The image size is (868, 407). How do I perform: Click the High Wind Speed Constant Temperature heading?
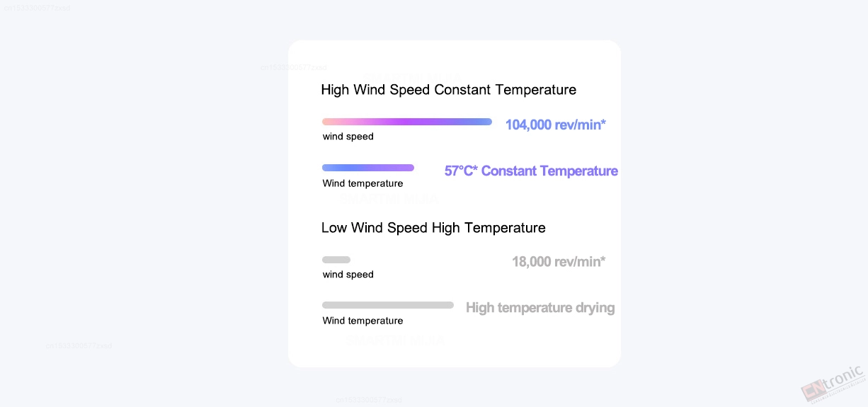448,90
